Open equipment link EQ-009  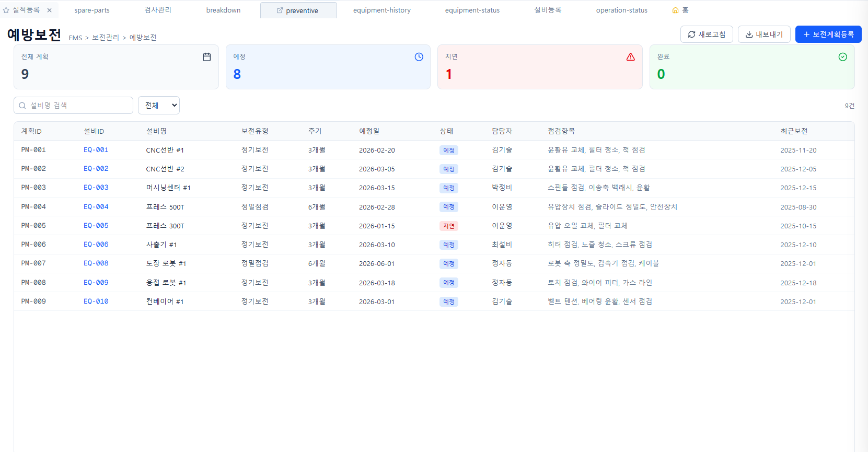pyautogui.click(x=96, y=283)
